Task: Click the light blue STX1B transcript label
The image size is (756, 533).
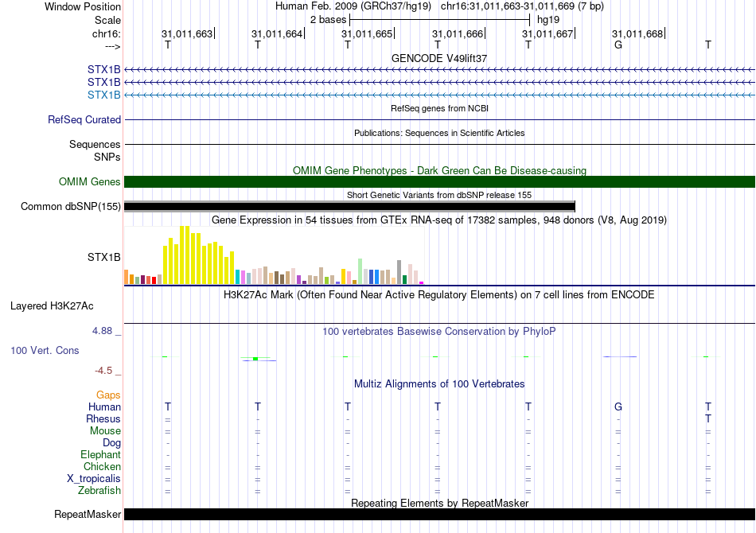Action: click(103, 95)
